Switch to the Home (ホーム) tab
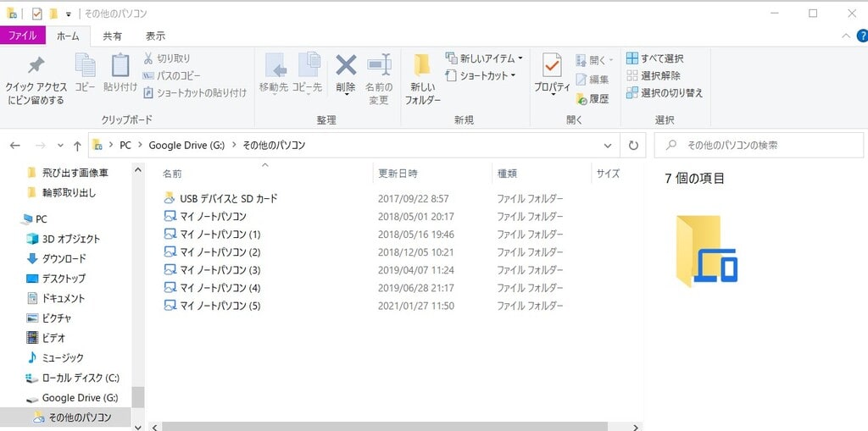This screenshot has width=868, height=431. [68, 36]
